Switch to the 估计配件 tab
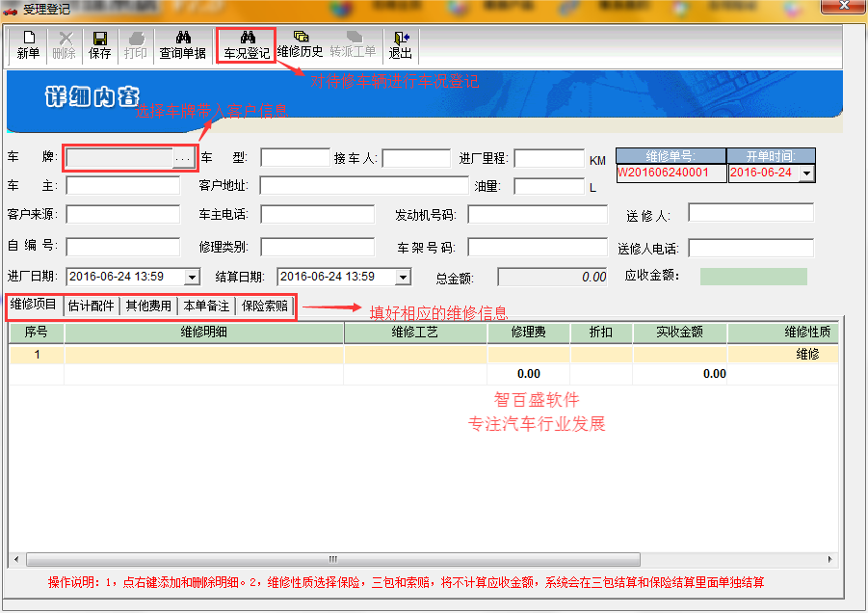The width and height of the screenshot is (868, 613). tap(91, 306)
